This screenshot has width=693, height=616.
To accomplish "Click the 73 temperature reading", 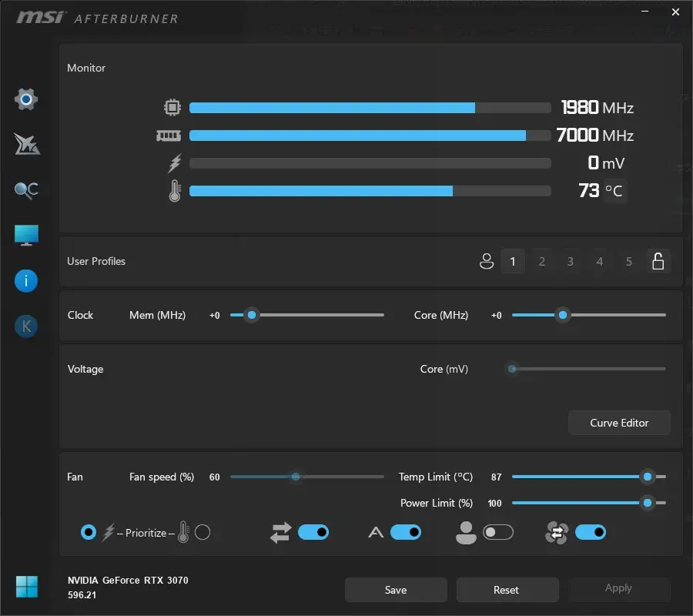I will point(589,191).
